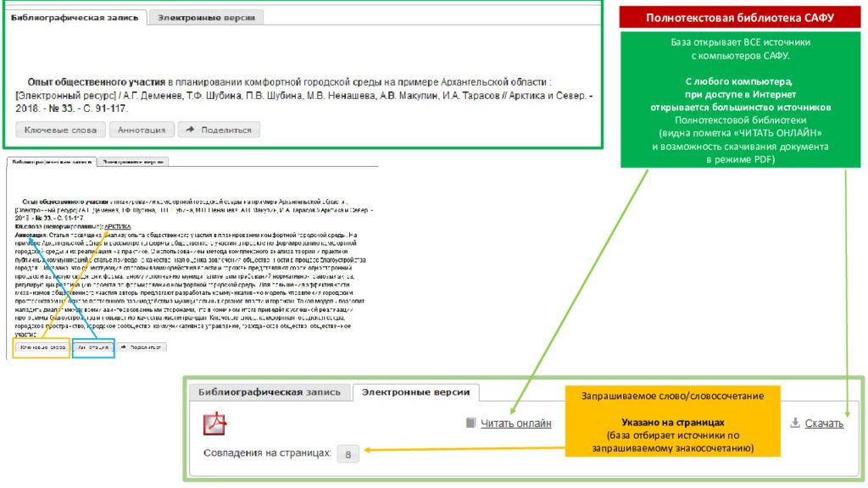Open the PDF document icon

point(214,424)
